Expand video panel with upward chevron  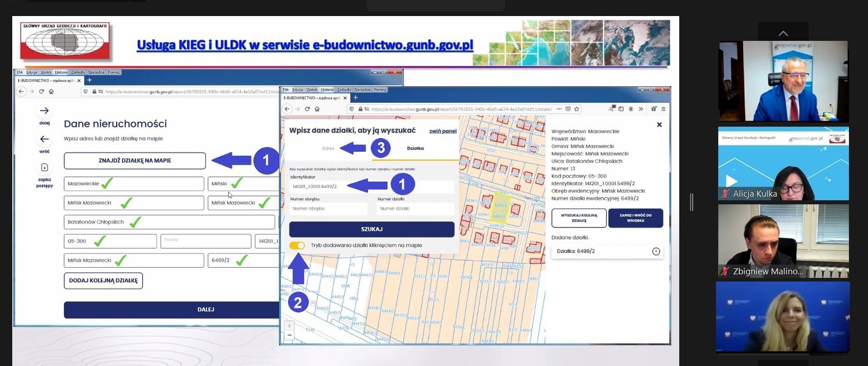[x=783, y=33]
